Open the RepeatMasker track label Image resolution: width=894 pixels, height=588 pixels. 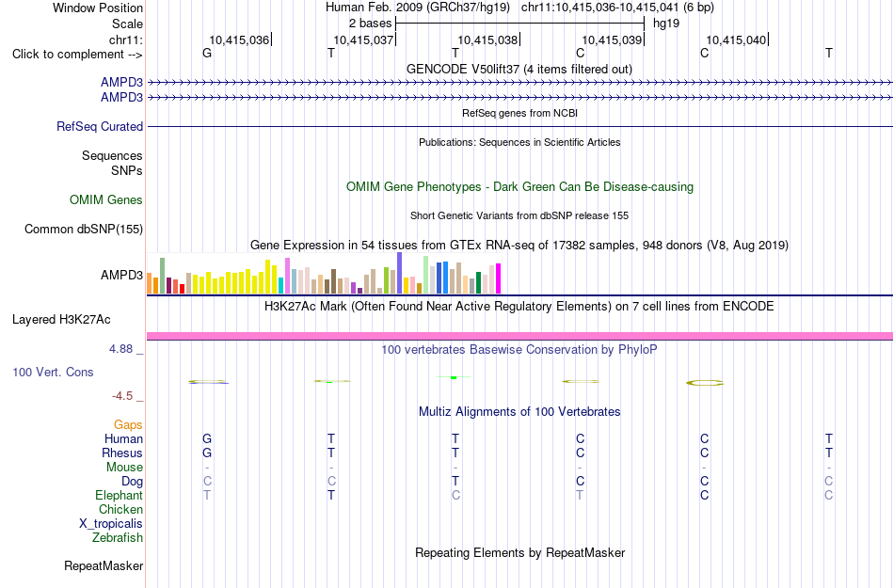(x=104, y=565)
